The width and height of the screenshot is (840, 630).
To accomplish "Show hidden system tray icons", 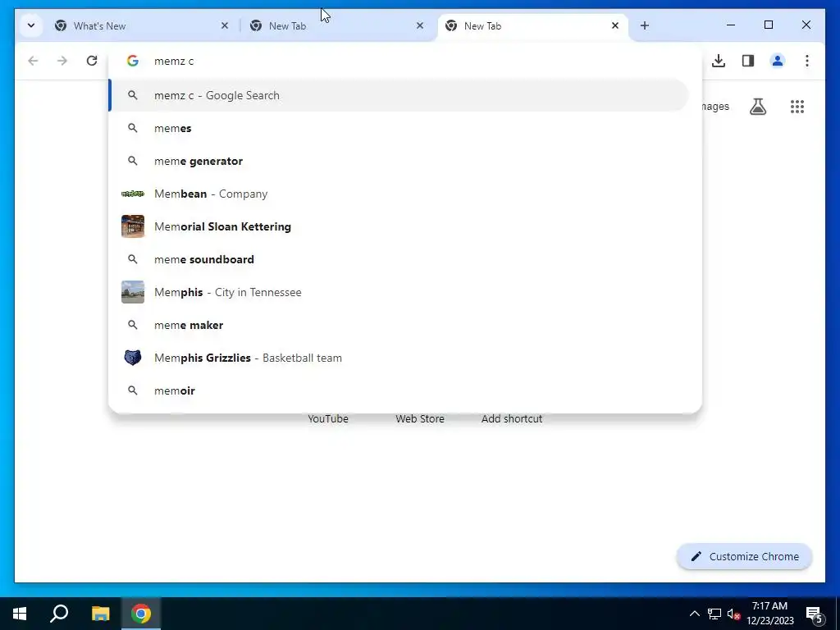I will pos(694,614).
